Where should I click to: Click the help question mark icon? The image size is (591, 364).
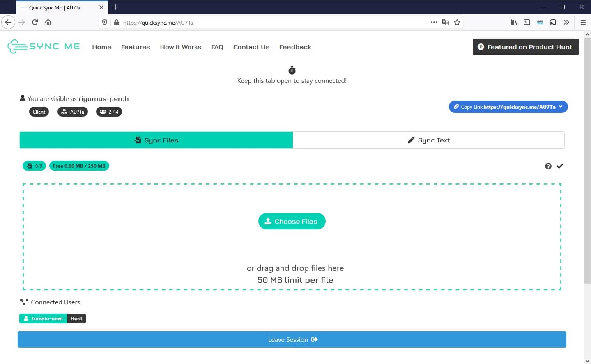pyautogui.click(x=548, y=166)
